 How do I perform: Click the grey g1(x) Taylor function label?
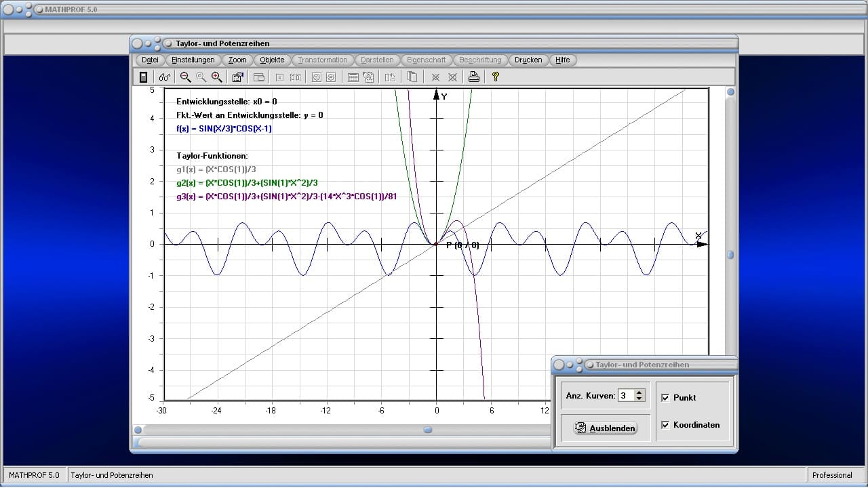(x=216, y=169)
